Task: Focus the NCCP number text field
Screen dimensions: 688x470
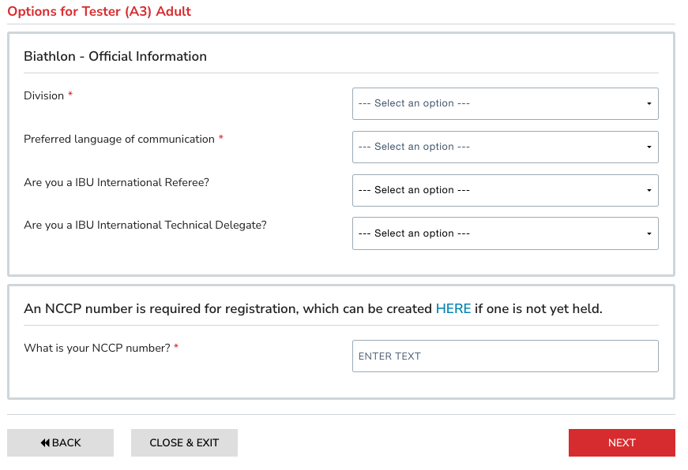Action: [x=504, y=356]
